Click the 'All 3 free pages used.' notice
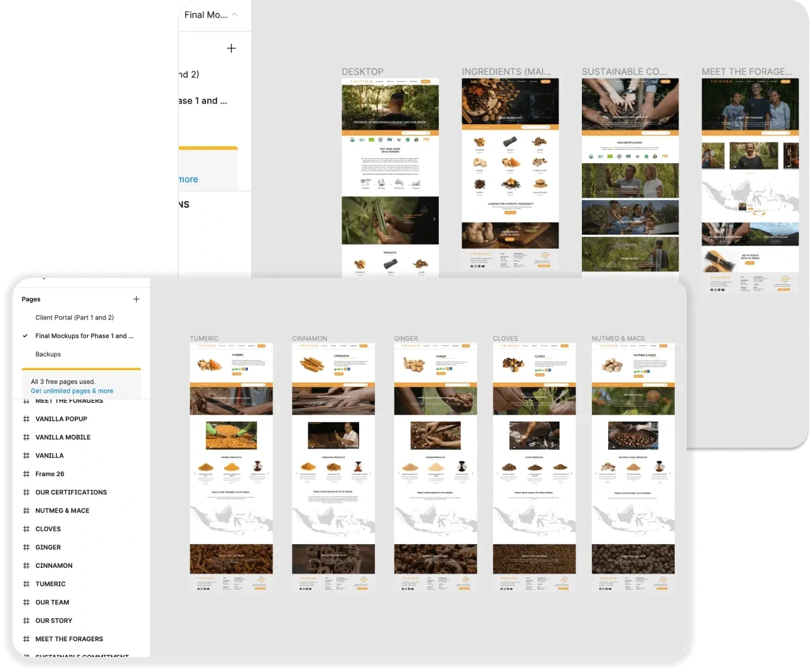Image resolution: width=811 pixels, height=672 pixels. [63, 381]
